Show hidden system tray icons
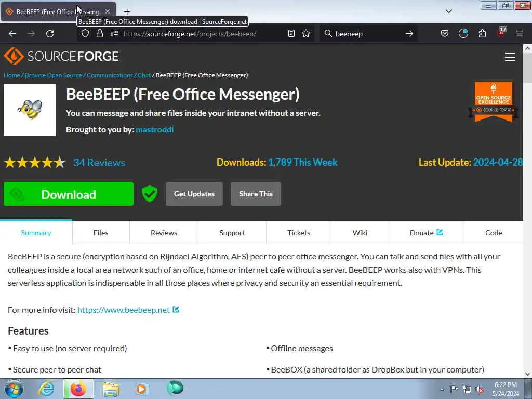The width and height of the screenshot is (532, 399). pyautogui.click(x=442, y=389)
